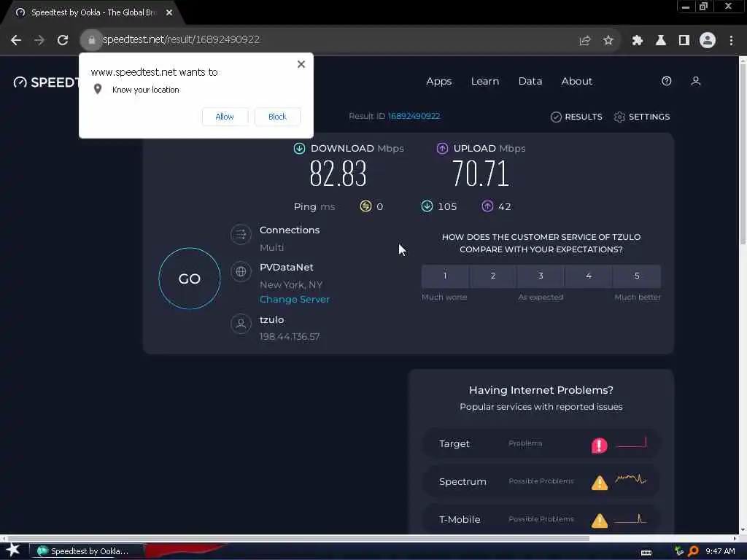This screenshot has height=560, width=747.
Task: Click the yellow warning icon for T-Mobile
Action: tap(600, 521)
